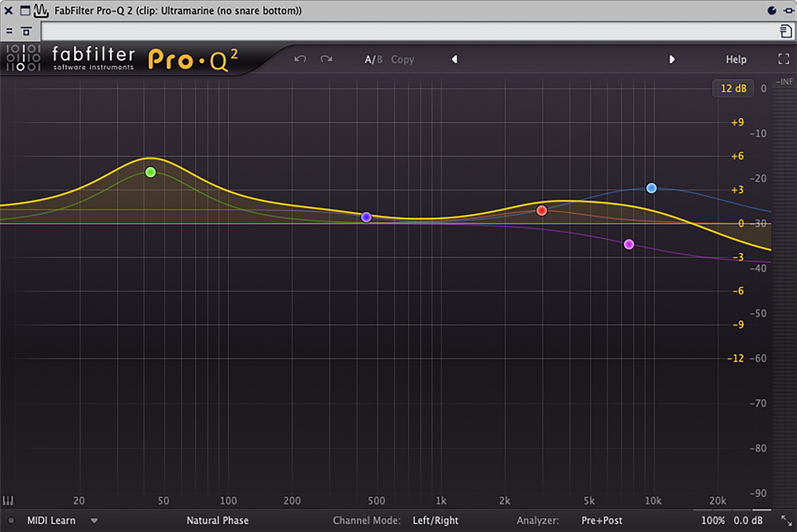Go to next preset with right arrow
Screen dimensions: 797x532
(672, 59)
